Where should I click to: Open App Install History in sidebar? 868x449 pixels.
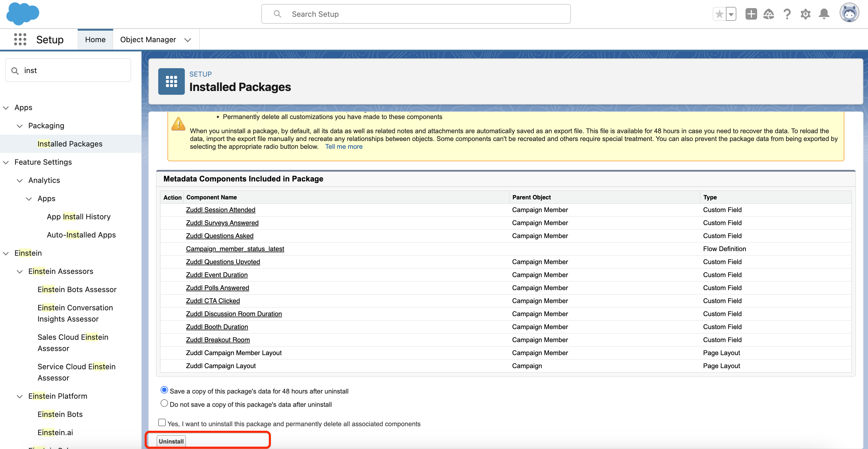79,217
